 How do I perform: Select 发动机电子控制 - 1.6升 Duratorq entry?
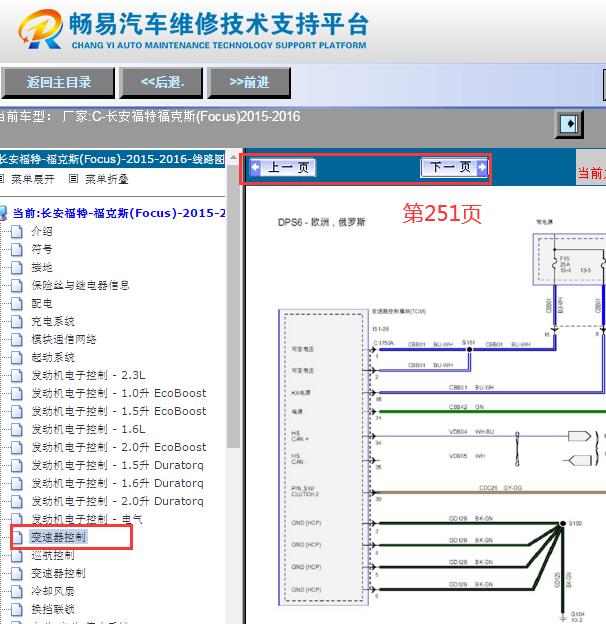pyautogui.click(x=117, y=483)
